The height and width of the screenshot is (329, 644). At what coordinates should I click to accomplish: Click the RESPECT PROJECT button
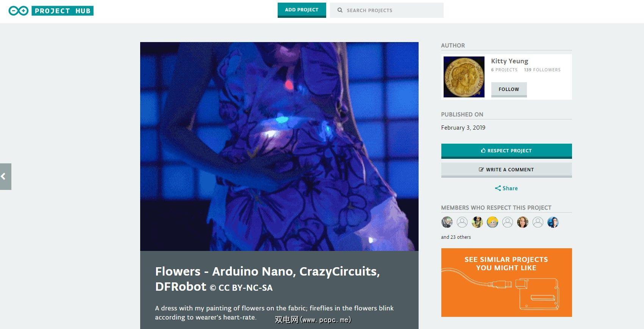tap(506, 151)
